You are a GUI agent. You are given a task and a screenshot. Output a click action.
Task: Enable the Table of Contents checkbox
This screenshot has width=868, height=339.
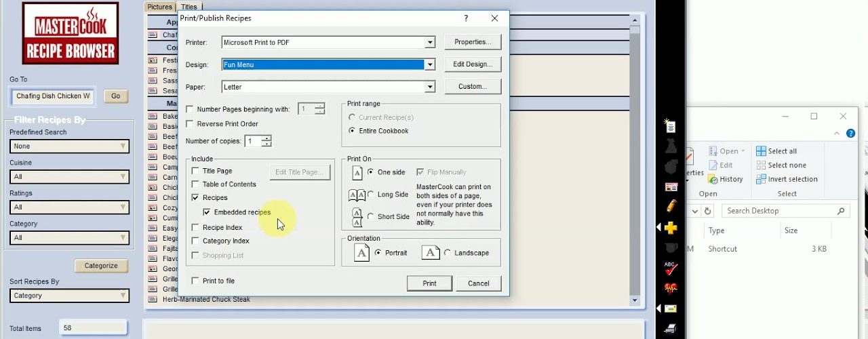[x=196, y=184]
